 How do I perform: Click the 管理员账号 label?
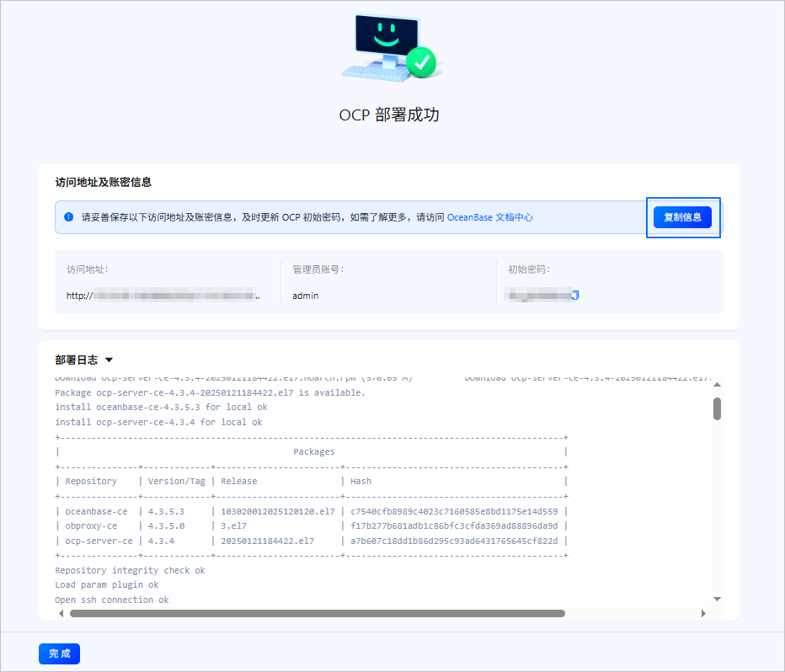click(318, 269)
